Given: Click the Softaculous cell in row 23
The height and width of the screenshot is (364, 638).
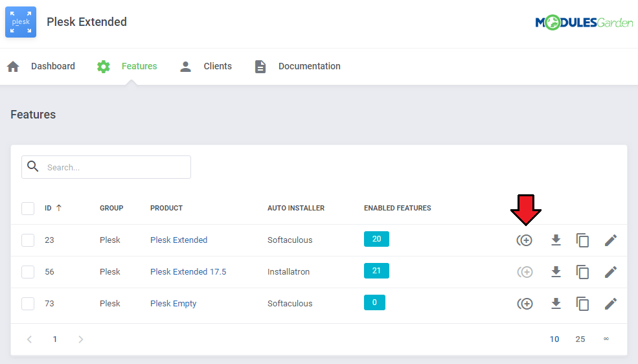Looking at the screenshot, I should click(x=290, y=240).
